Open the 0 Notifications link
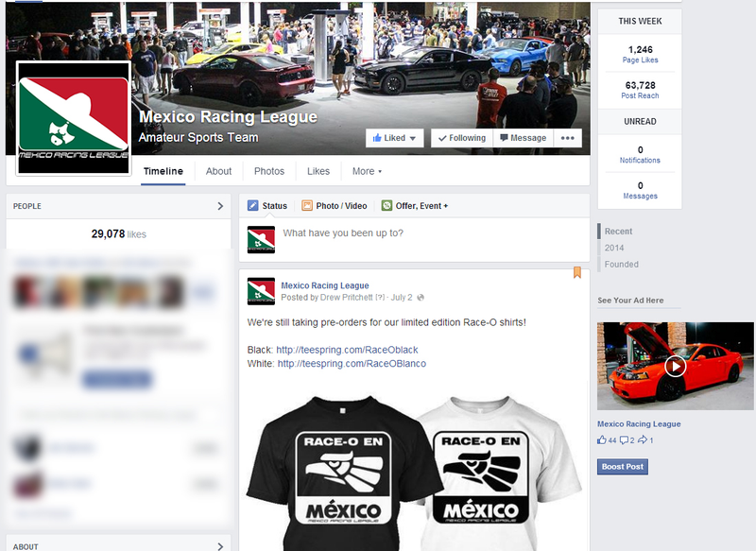The image size is (756, 551). (640, 154)
